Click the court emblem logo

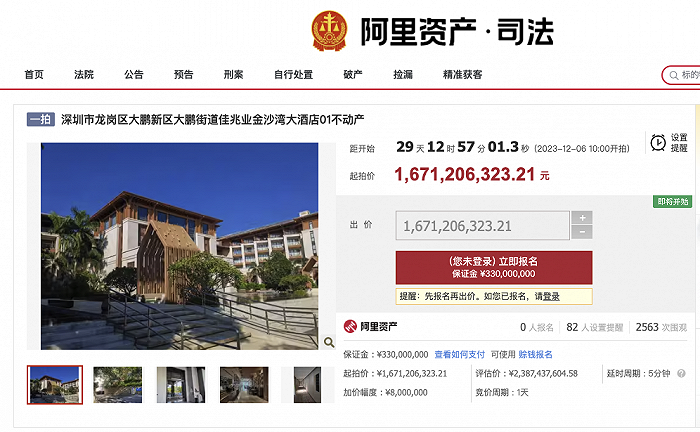pyautogui.click(x=329, y=31)
